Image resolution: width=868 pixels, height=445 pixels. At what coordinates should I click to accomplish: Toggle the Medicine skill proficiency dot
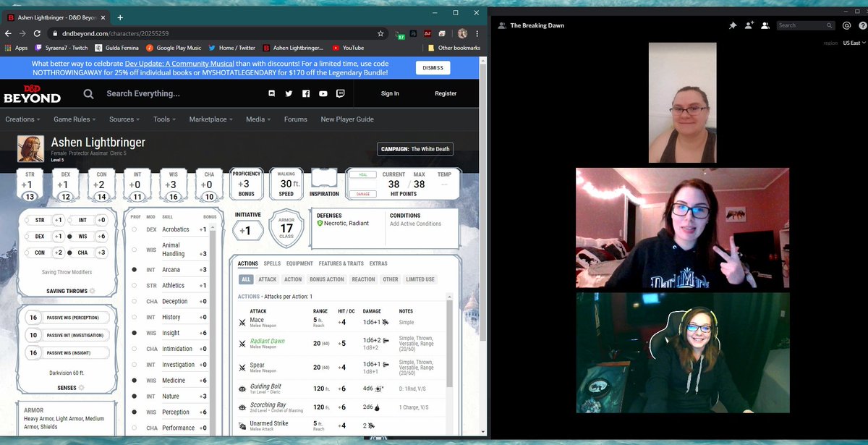[135, 381]
